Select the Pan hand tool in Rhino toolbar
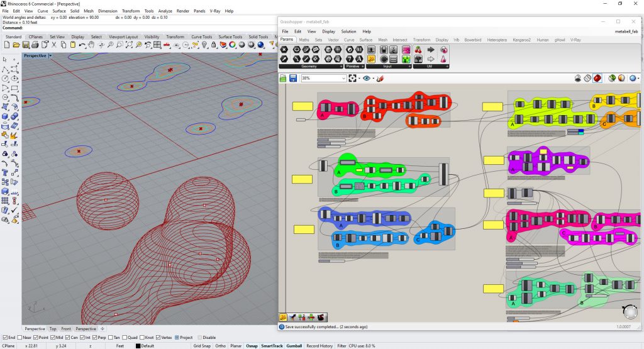 (91, 45)
